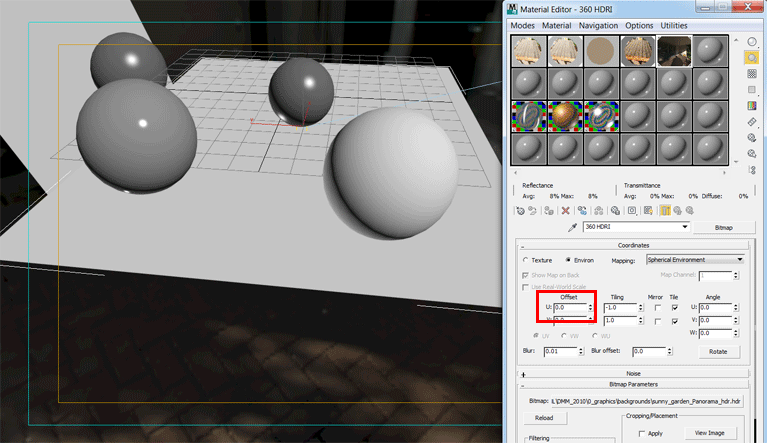This screenshot has width=767, height=443.
Task: Enable the Cropping/Placement Apply checkbox
Action: 642,434
